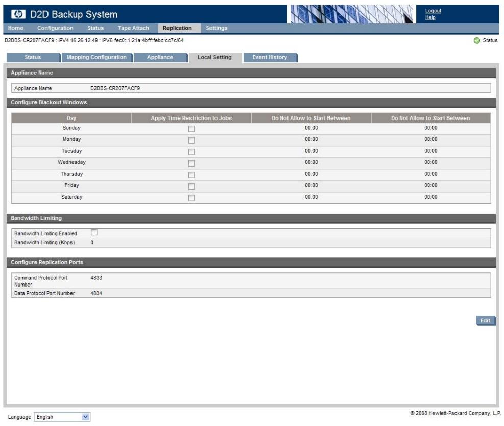Image resolution: width=504 pixels, height=426 pixels.
Task: Click the Logout link
Action: coord(433,11)
